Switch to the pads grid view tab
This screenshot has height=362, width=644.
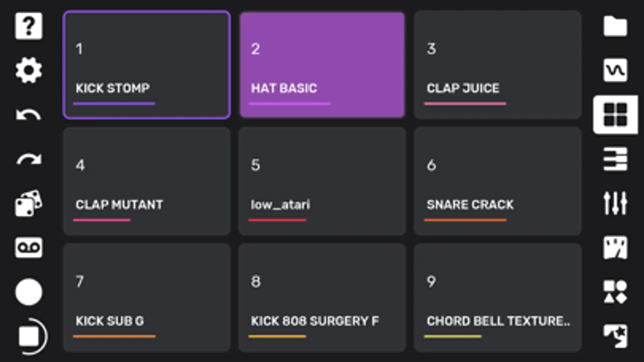tap(615, 115)
